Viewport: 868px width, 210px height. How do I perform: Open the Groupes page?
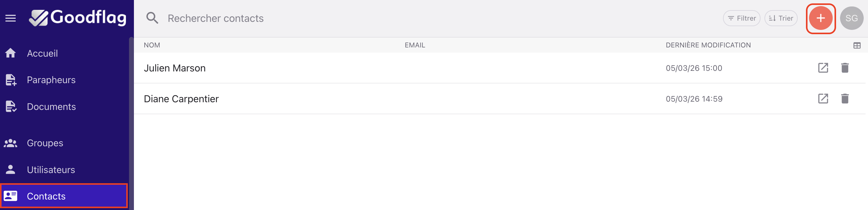pyautogui.click(x=45, y=143)
